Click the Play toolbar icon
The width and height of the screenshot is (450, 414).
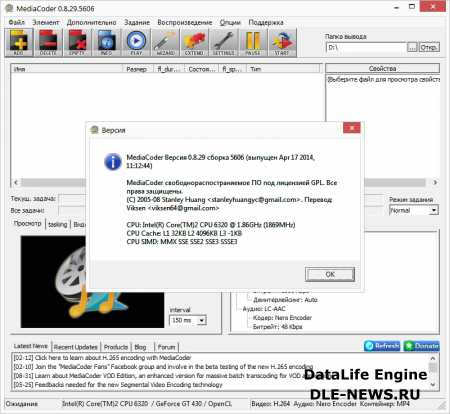pos(136,42)
